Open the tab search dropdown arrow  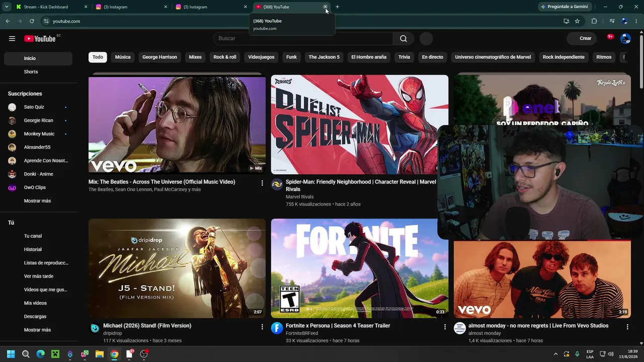pyautogui.click(x=7, y=7)
